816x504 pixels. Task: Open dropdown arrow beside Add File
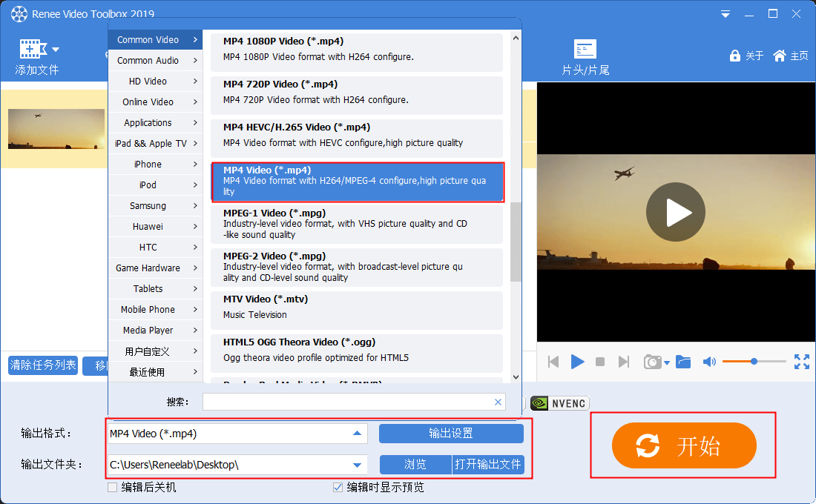coord(56,50)
